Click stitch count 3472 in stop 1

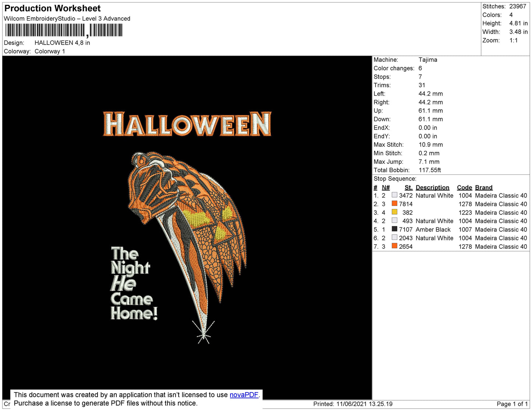(x=406, y=195)
